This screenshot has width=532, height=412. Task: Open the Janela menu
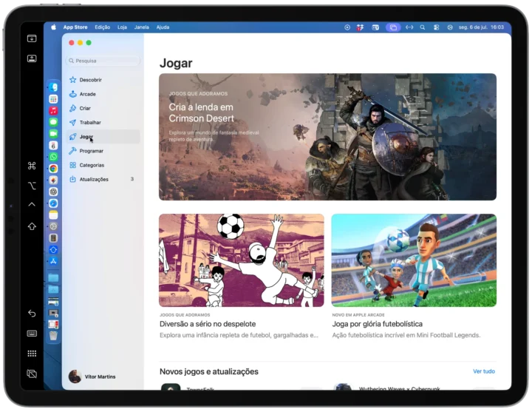pos(141,27)
